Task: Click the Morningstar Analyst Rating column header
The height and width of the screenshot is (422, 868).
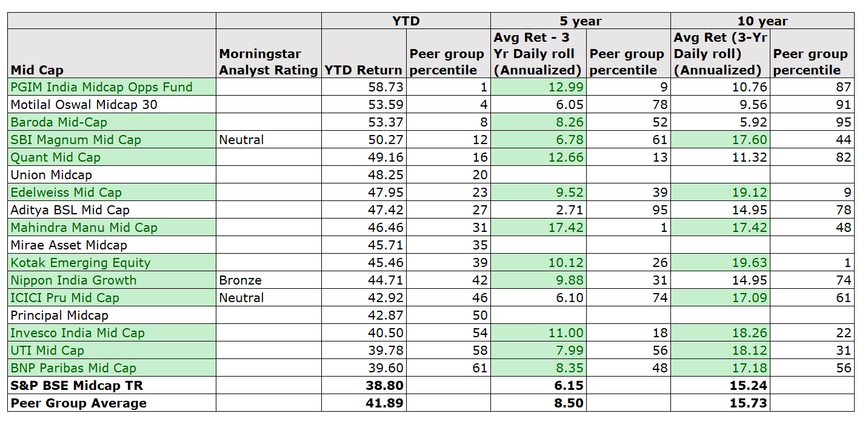Action: coord(268,62)
